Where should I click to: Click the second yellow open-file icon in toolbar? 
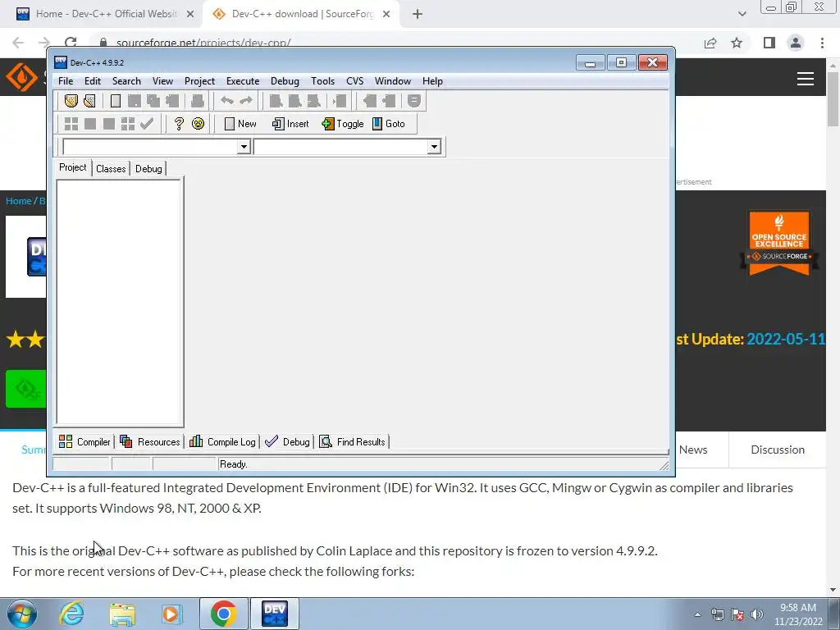point(90,101)
